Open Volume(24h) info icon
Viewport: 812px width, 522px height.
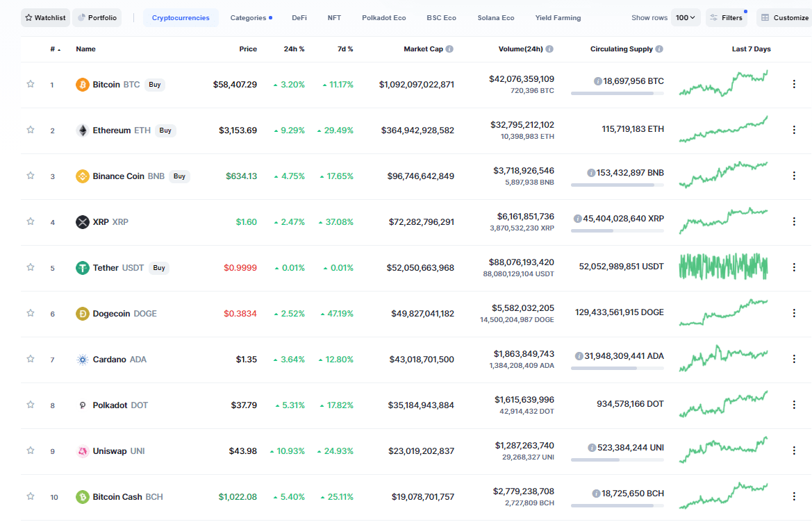tap(549, 49)
